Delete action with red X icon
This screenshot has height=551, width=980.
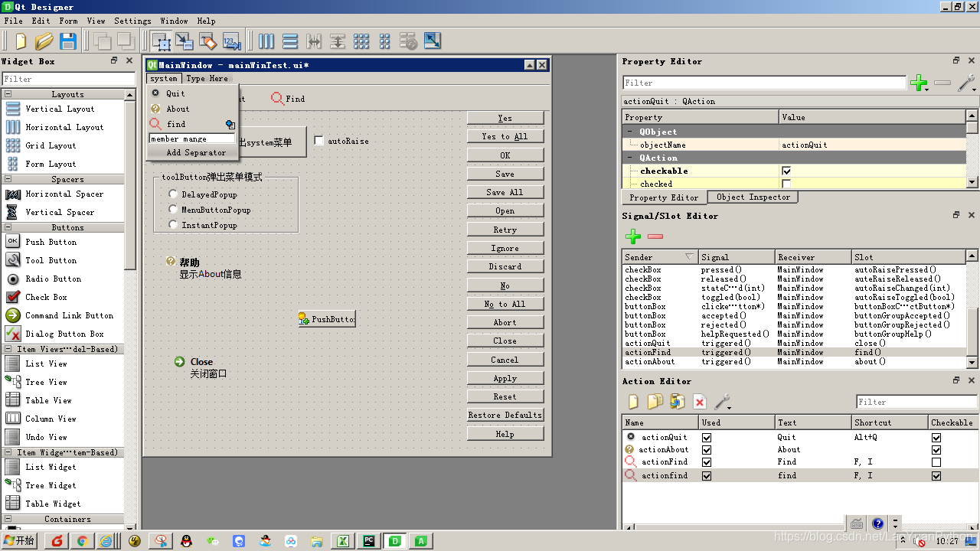[x=699, y=402]
